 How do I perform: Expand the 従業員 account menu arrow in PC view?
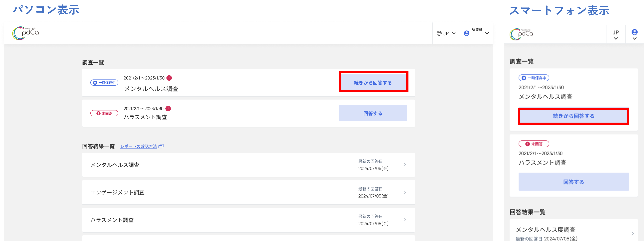(487, 33)
